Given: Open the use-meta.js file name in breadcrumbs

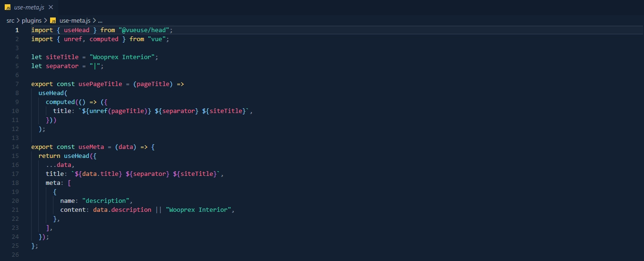Looking at the screenshot, I should click(75, 21).
